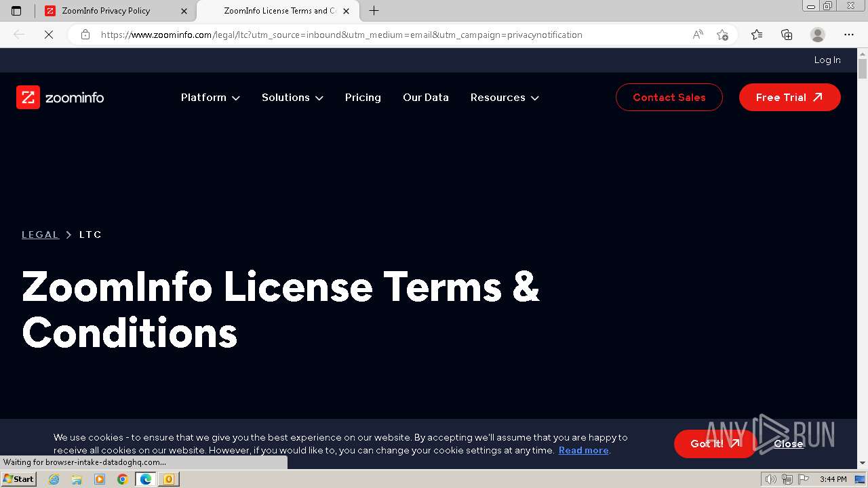
Task: Open File Explorer from taskbar
Action: tap(77, 479)
